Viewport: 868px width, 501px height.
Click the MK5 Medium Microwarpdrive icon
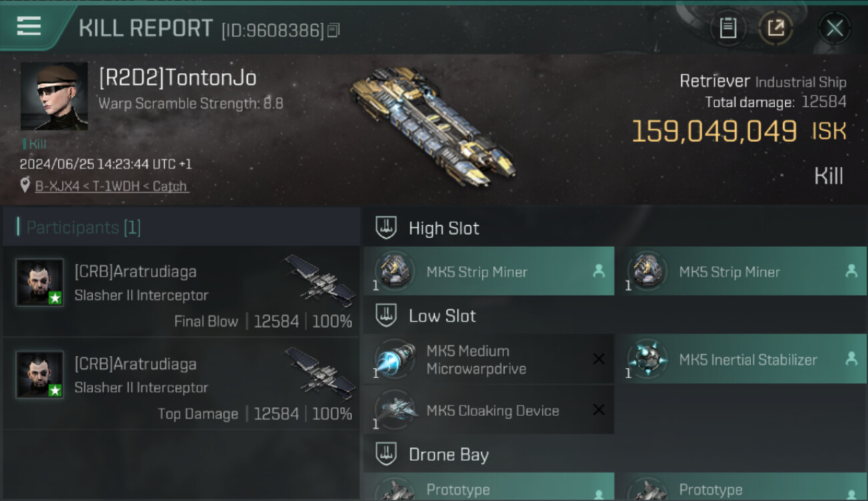click(x=393, y=359)
